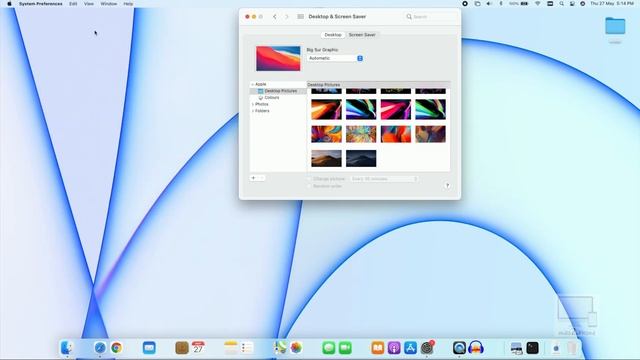
Task: Select Desktop Pictures in the sidebar
Action: (x=278, y=91)
